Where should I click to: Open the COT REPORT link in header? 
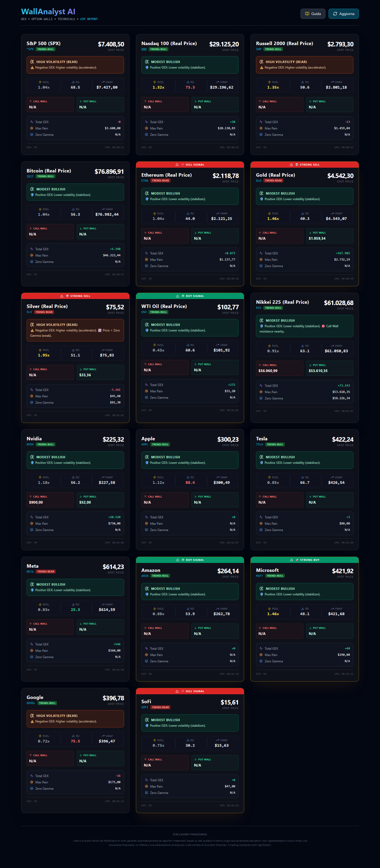(89, 19)
